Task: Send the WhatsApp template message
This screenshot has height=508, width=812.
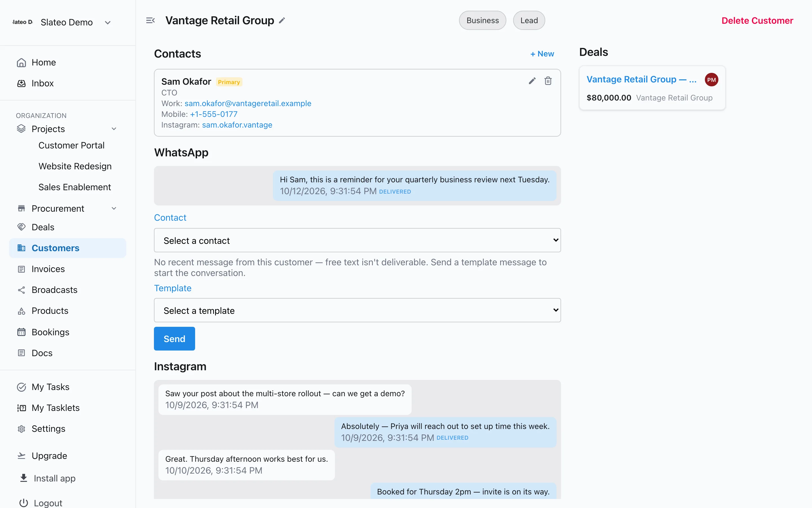Action: coord(175,339)
